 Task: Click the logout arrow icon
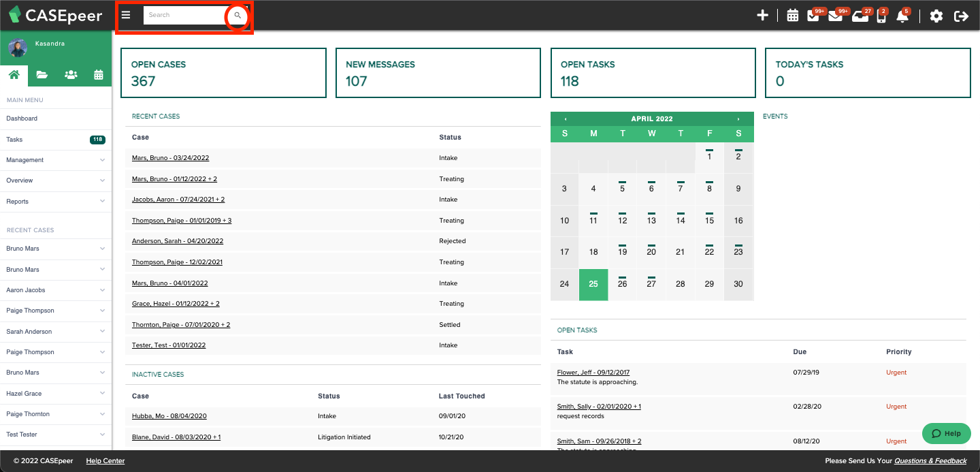961,16
